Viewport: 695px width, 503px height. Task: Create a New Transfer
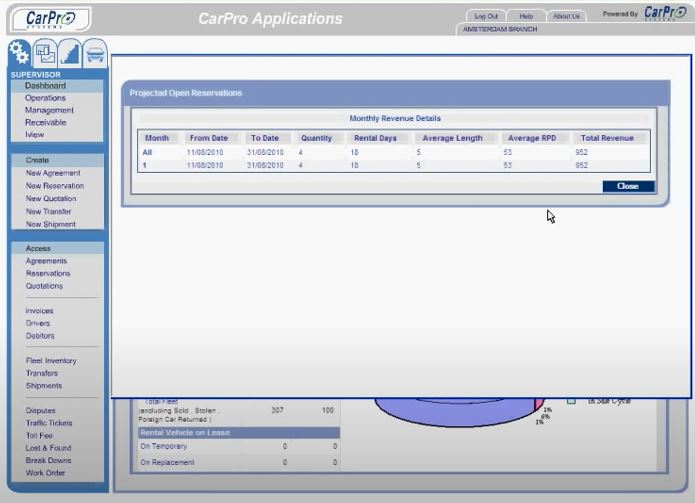click(x=48, y=211)
